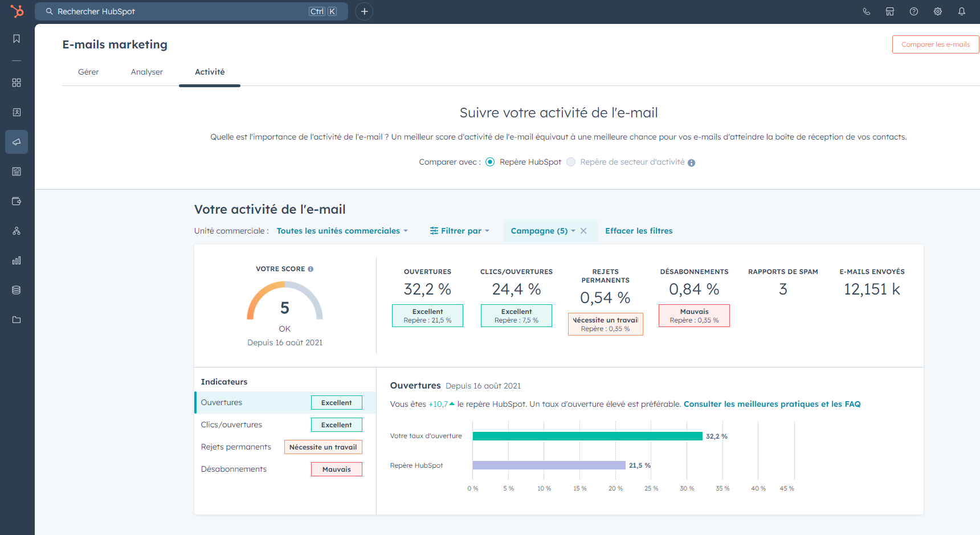
Task: Open the calling phone icon
Action: tap(867, 11)
